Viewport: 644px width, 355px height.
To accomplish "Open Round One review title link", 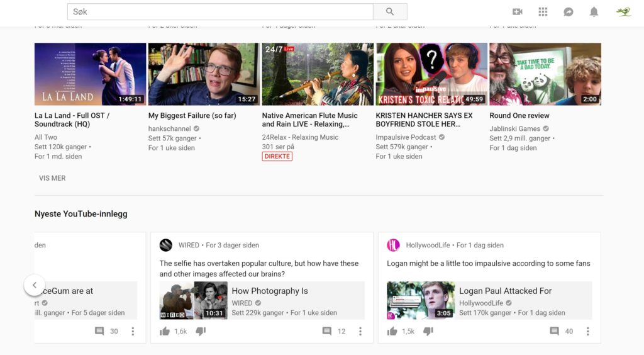I will pyautogui.click(x=519, y=116).
